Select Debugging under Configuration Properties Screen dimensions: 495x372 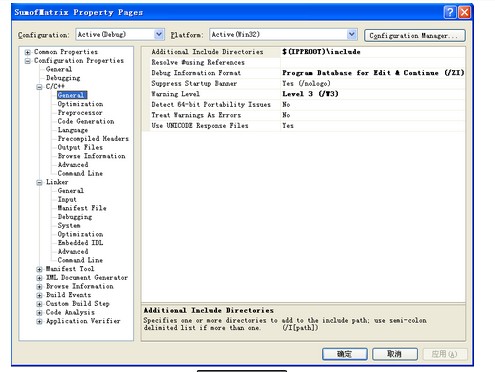[x=63, y=78]
